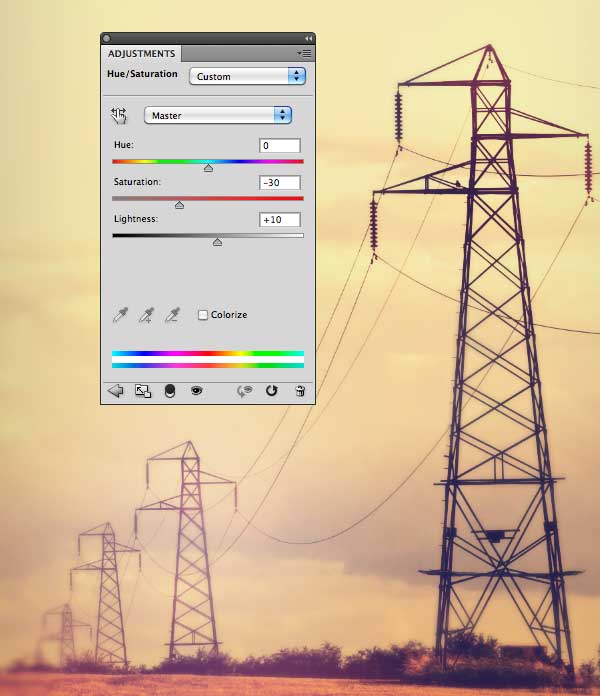
Task: Click the Hue label
Action: [124, 145]
